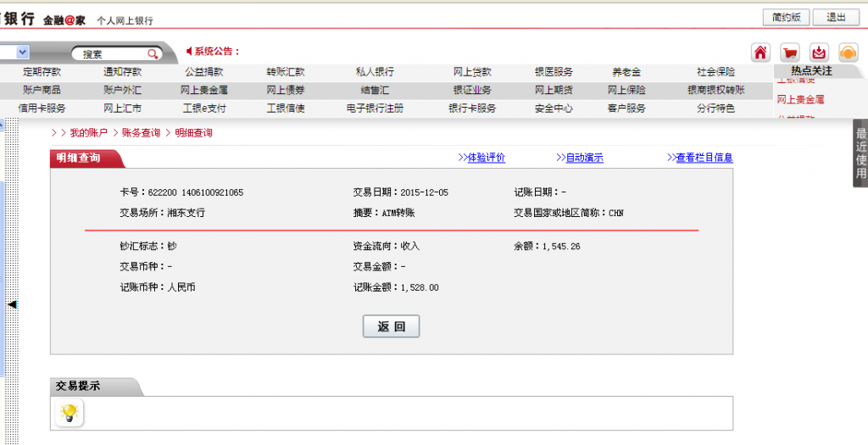
Task: Click the 退出 logout button
Action: (x=835, y=17)
